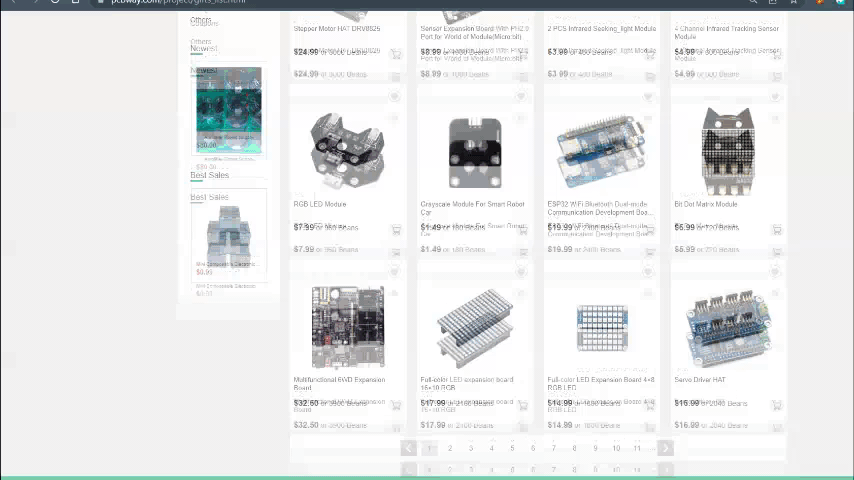The image size is (854, 480).
Task: Add Servo Driver HAT to cart
Action: coord(777,405)
